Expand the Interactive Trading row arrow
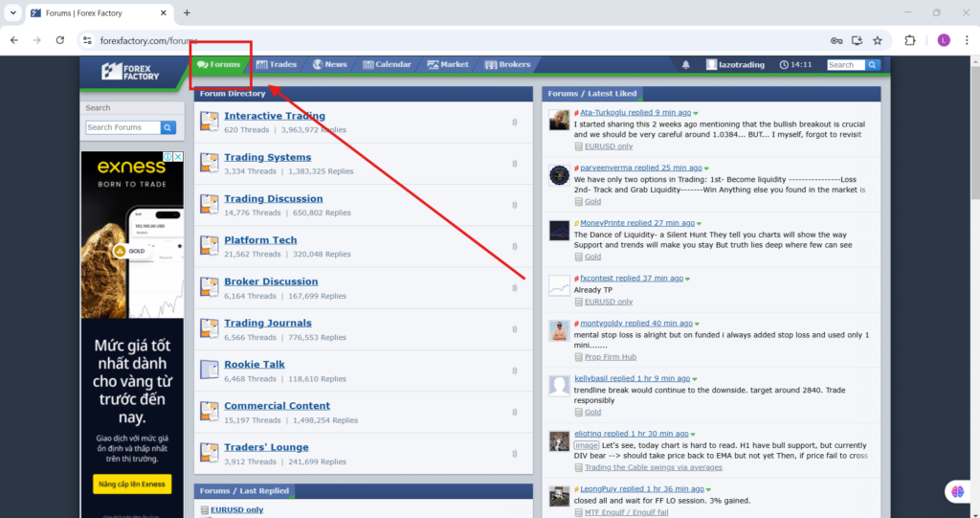Image resolution: width=980 pixels, height=518 pixels. point(514,122)
